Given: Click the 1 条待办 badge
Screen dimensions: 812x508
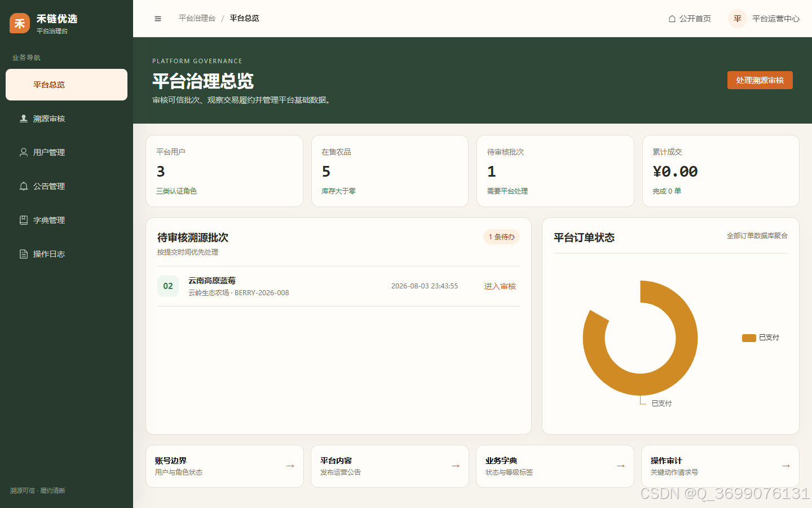Looking at the screenshot, I should click(501, 237).
